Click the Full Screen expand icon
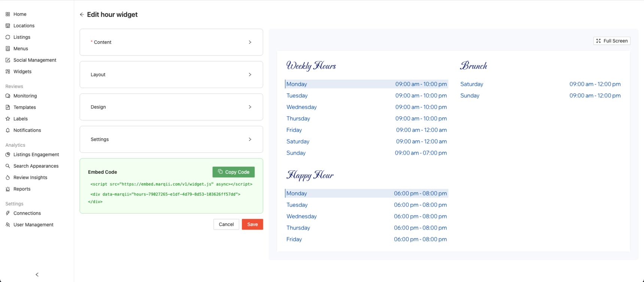Image resolution: width=644 pixels, height=282 pixels. pyautogui.click(x=598, y=41)
